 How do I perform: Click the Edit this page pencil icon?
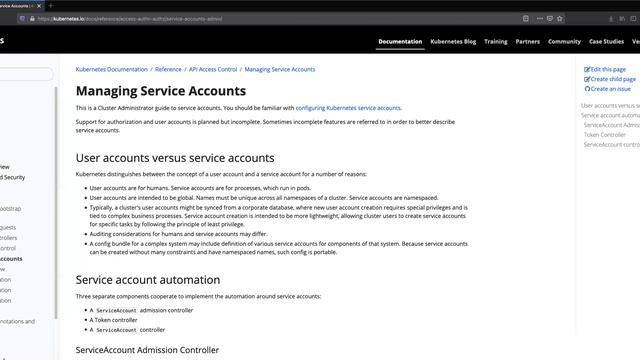click(x=587, y=69)
